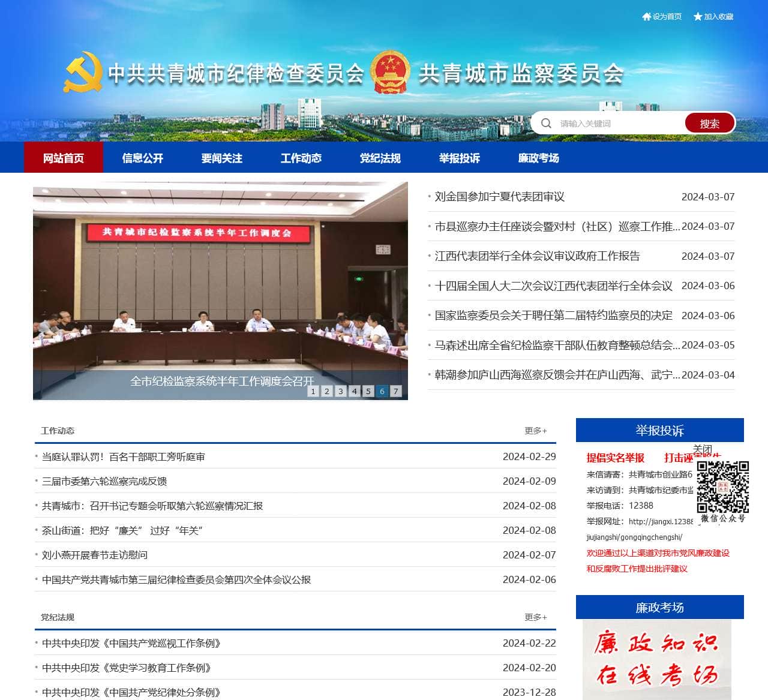Click date 2024-02-29 in the 工作动态 list
Image resolution: width=768 pixels, height=700 pixels.
tap(529, 457)
